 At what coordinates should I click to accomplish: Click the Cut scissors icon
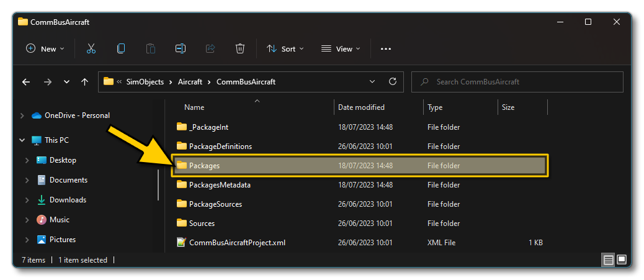(91, 48)
